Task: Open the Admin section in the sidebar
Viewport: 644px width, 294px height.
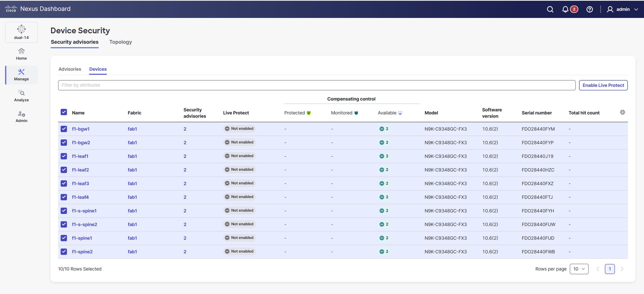Action: [21, 116]
